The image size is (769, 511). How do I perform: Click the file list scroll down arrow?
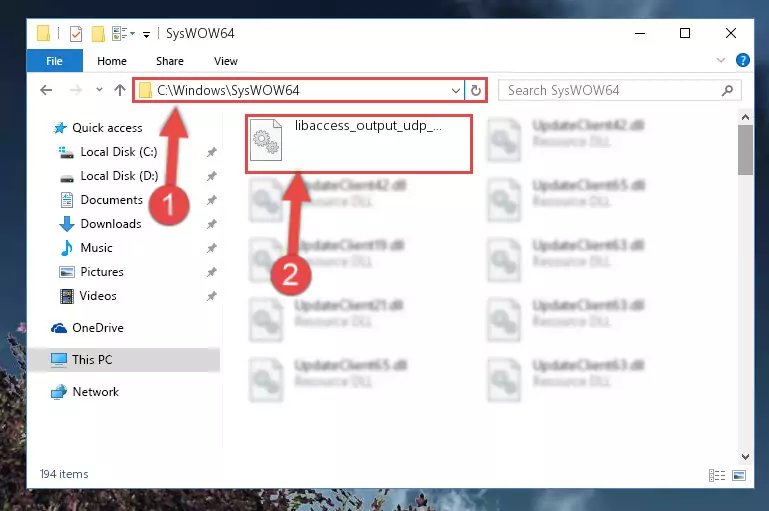coord(745,457)
